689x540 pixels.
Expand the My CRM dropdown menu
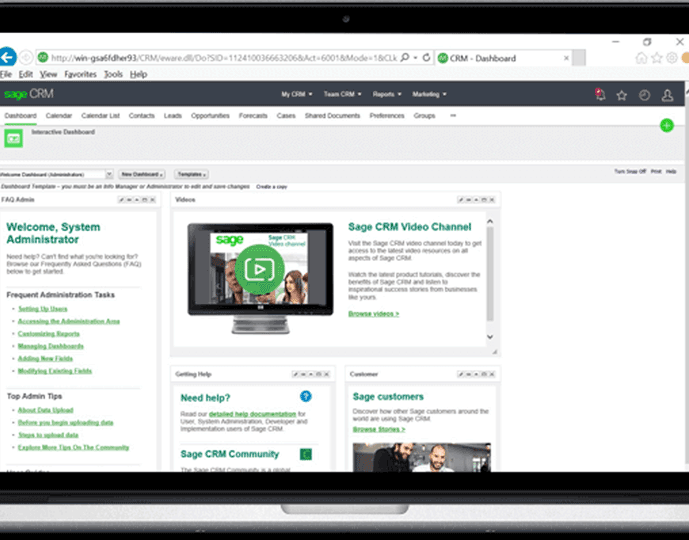click(x=297, y=94)
